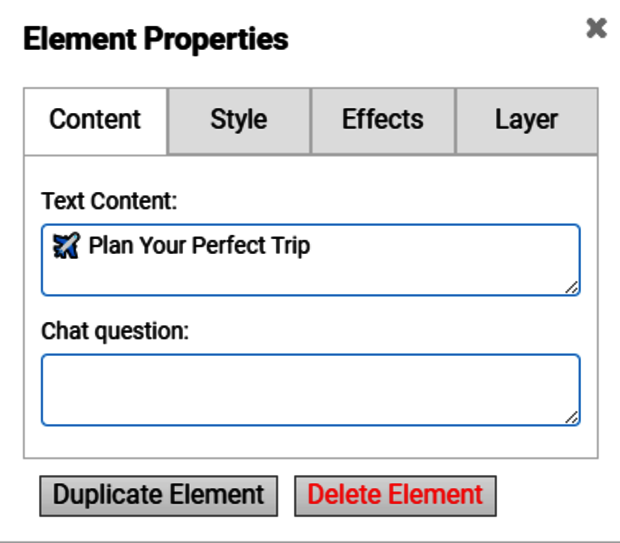
Task: Close the Element Properties panel
Action: 596,29
